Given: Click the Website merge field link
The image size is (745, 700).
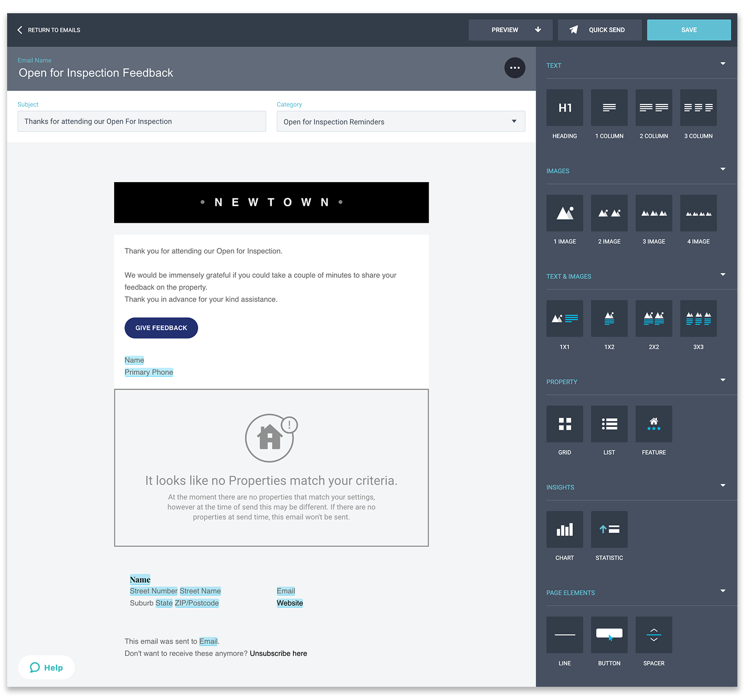Looking at the screenshot, I should click(290, 603).
